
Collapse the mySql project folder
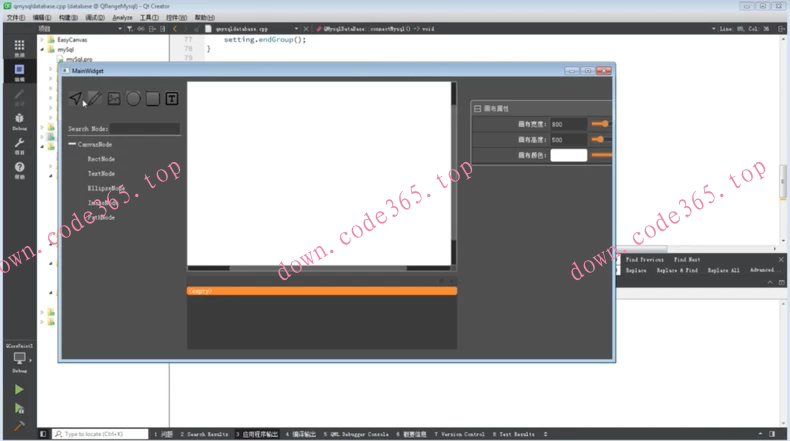(42, 49)
